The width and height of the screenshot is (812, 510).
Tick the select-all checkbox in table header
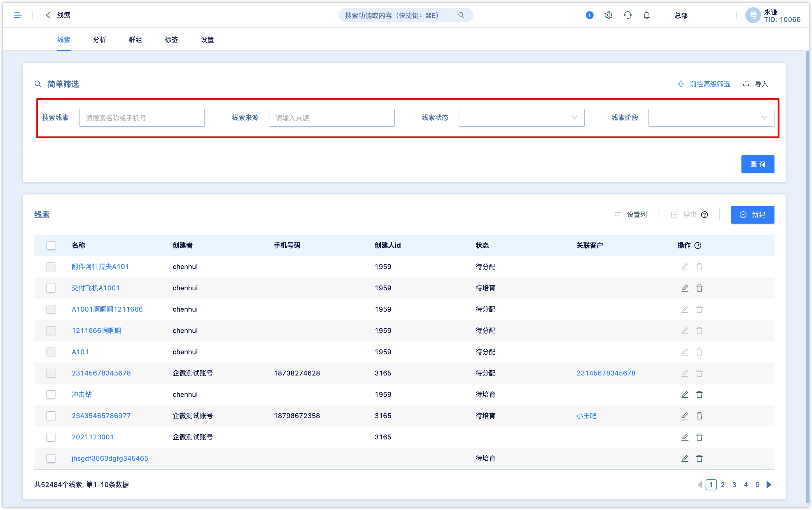(51, 245)
